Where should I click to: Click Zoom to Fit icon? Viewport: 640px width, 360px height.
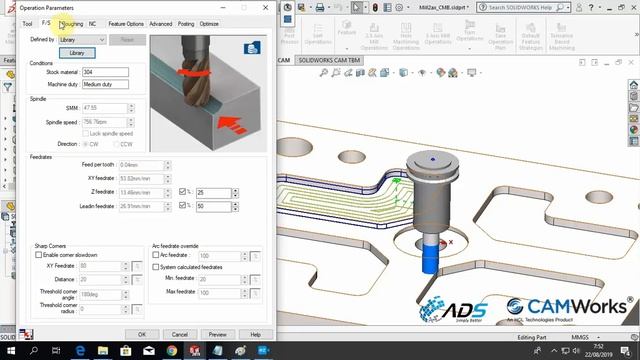(323, 73)
